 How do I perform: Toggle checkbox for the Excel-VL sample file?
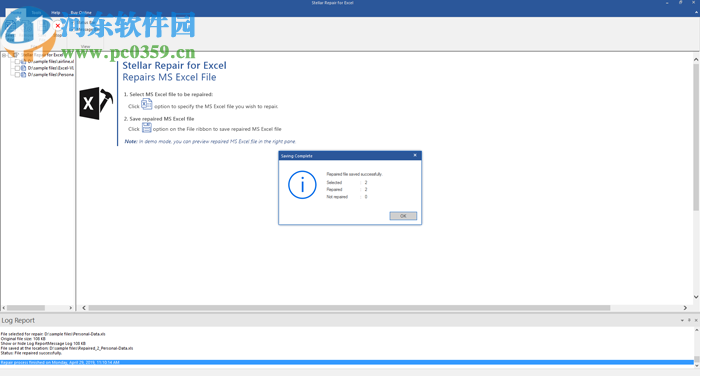[17, 68]
